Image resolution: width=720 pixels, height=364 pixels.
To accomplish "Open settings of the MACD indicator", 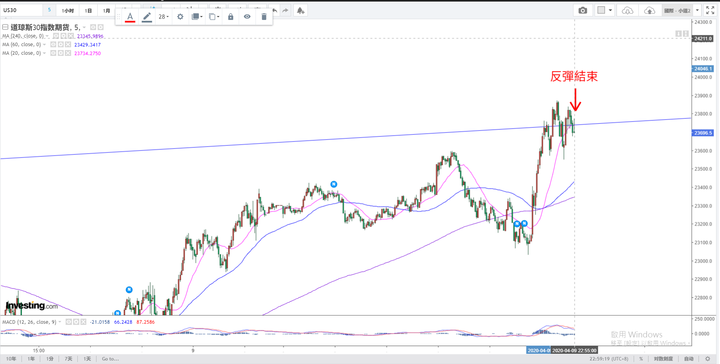I will [x=76, y=322].
